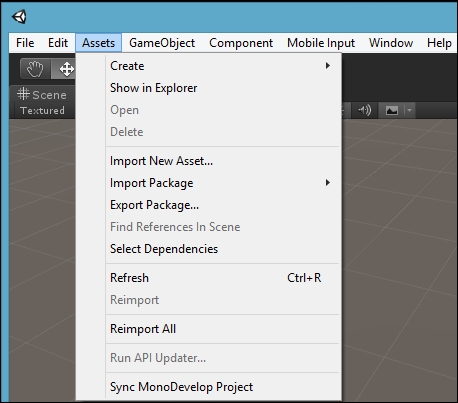Screen dimensions: 458x403
Task: Select the Move tool
Action: pyautogui.click(x=64, y=69)
